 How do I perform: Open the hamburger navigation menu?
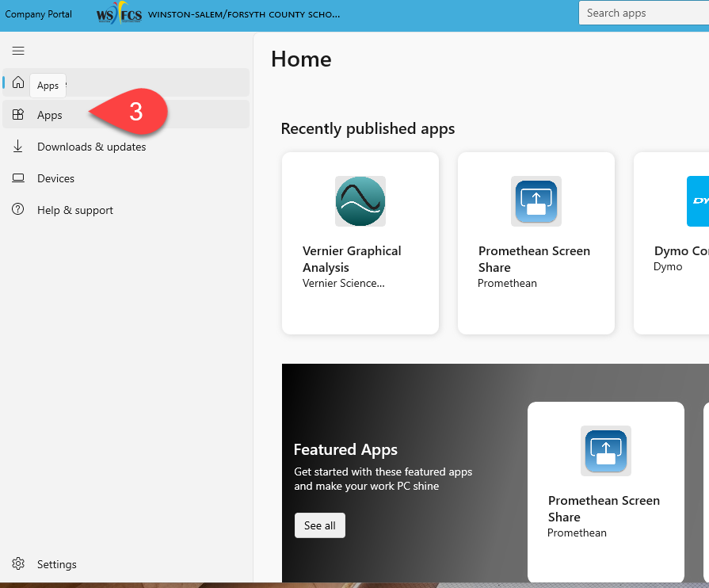(x=18, y=51)
